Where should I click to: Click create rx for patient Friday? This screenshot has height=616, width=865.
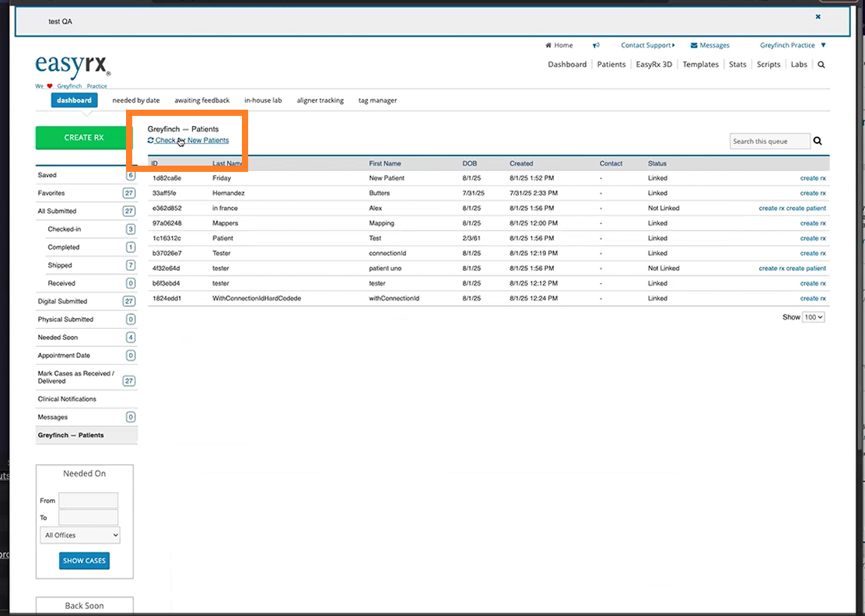[x=813, y=178]
